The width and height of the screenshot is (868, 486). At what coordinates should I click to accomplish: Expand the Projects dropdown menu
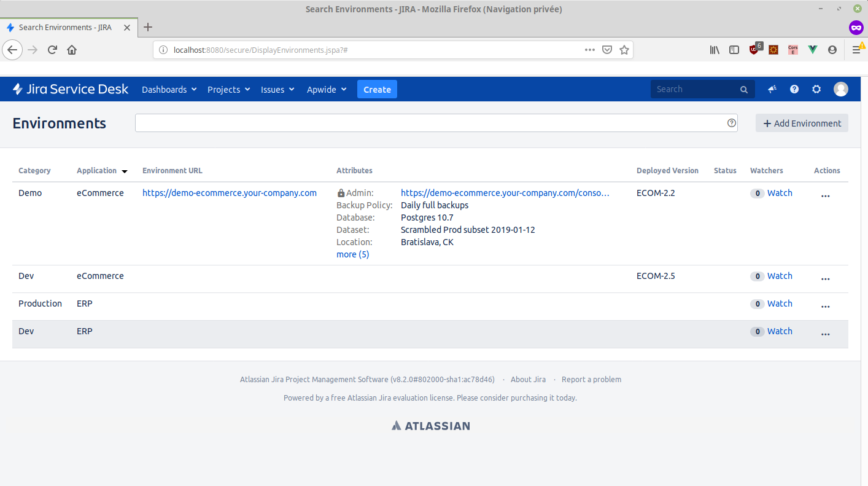(228, 90)
